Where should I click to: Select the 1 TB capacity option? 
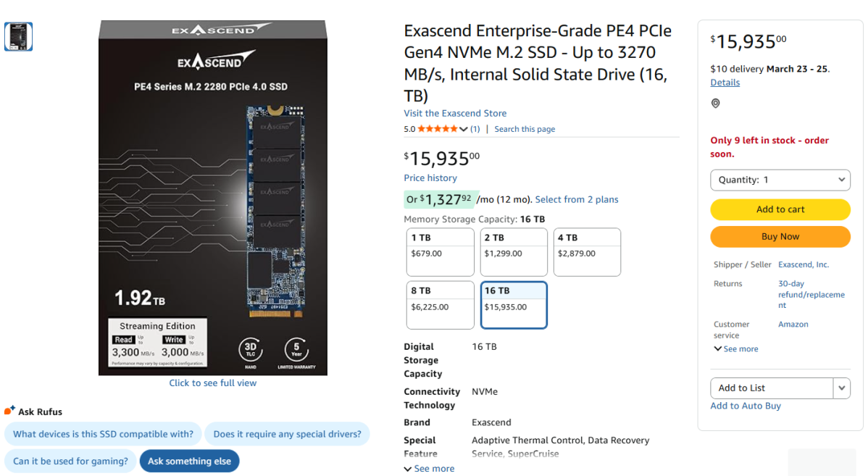441,252
